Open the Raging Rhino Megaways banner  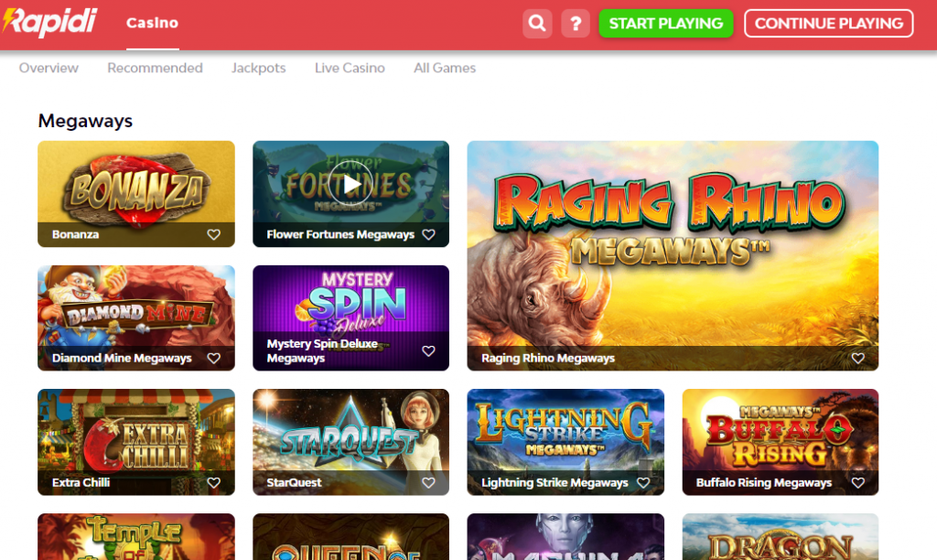[673, 256]
